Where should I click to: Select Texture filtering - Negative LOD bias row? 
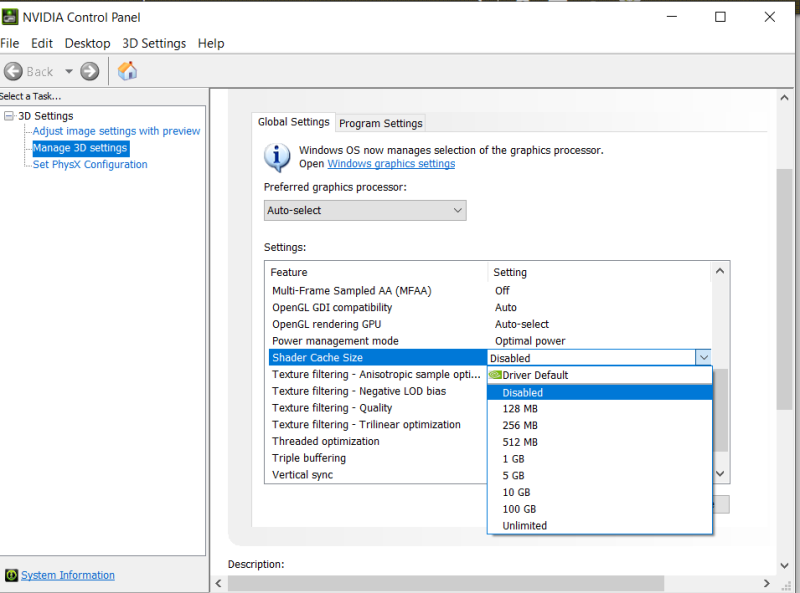coord(378,391)
